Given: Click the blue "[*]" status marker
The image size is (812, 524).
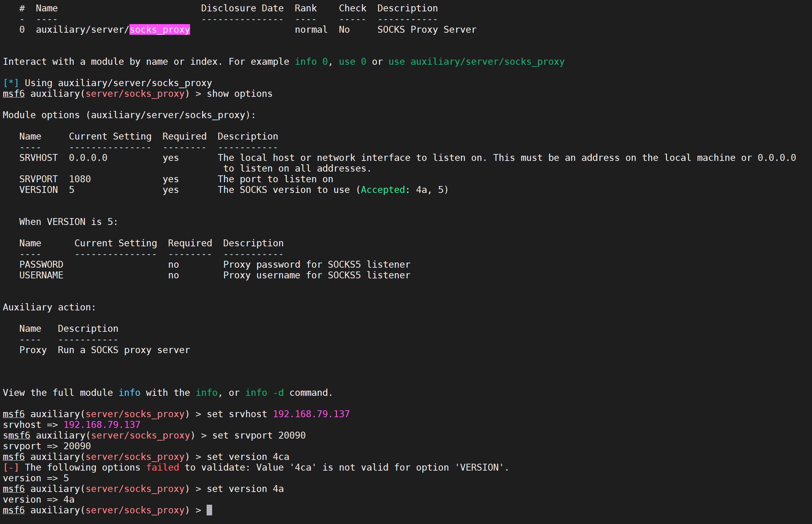Looking at the screenshot, I should [11, 83].
